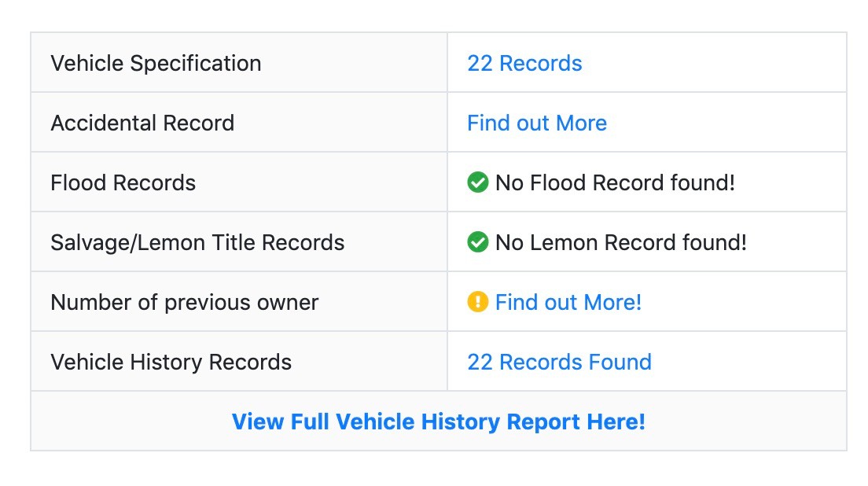Select the Vehicle Specification row label
The height and width of the screenshot is (486, 868).
(156, 63)
